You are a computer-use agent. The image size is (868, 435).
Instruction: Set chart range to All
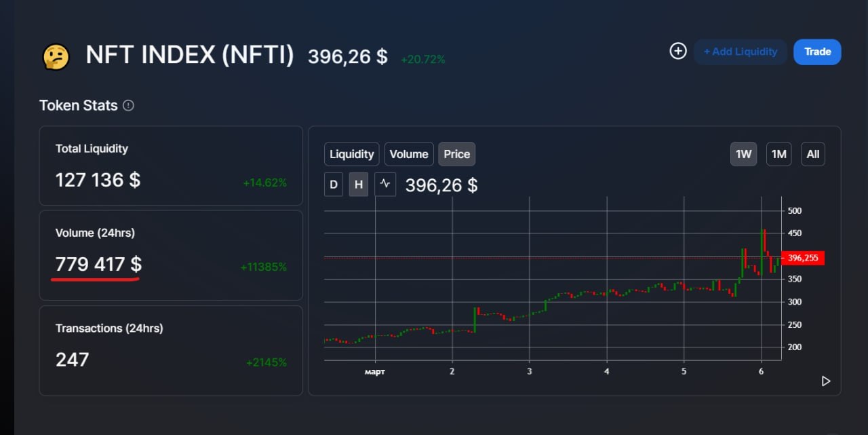(813, 154)
